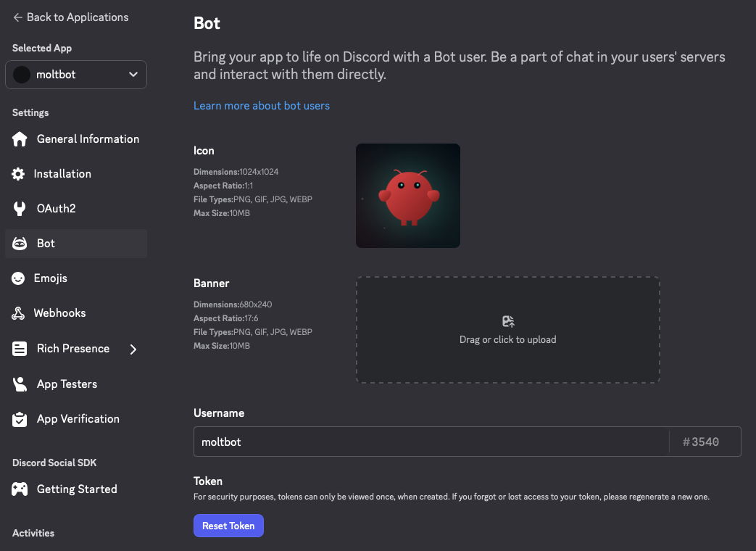This screenshot has width=756, height=551.
Task: Click the App Testers person icon
Action: tap(20, 384)
